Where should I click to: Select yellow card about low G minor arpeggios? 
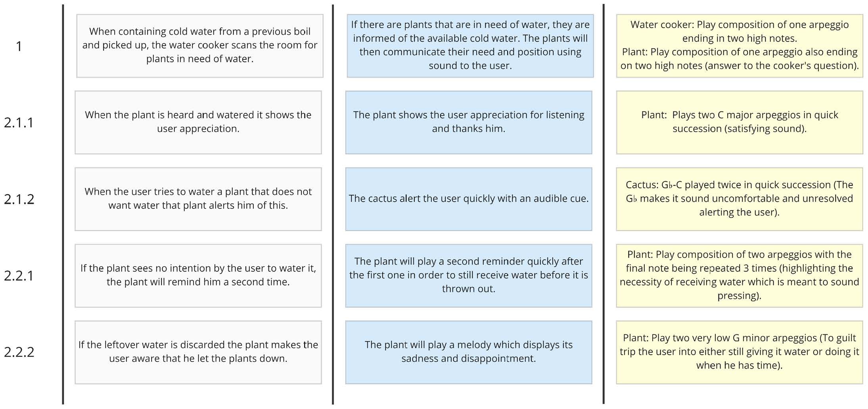740,352
